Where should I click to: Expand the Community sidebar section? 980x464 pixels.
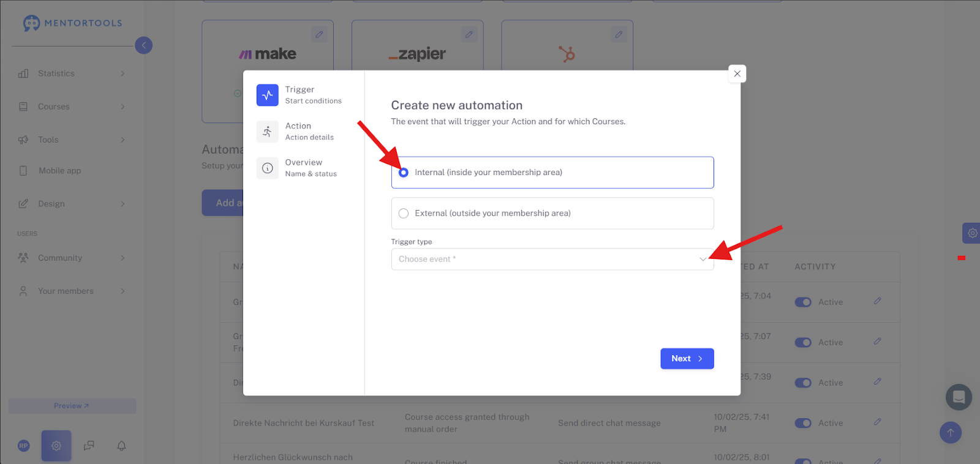pos(72,258)
